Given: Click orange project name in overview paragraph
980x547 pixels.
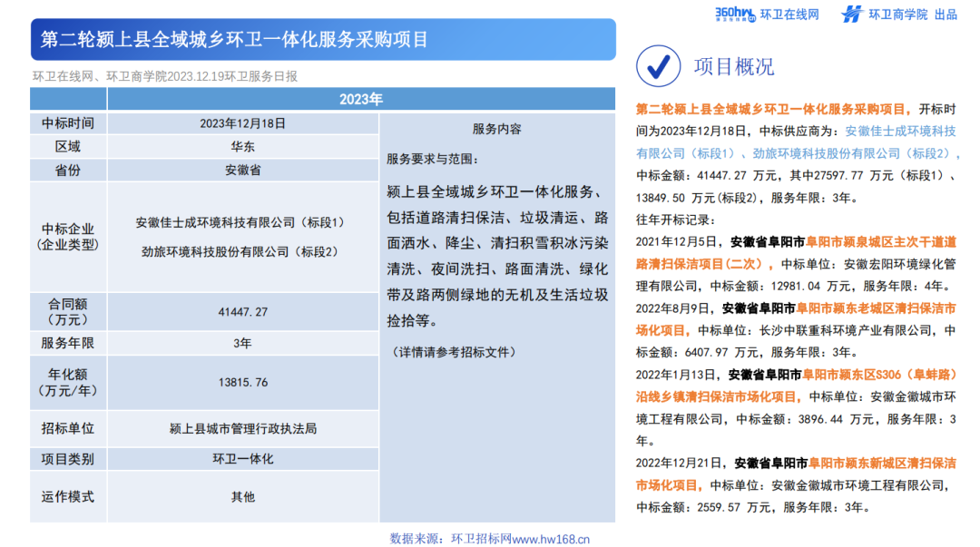Looking at the screenshot, I should [773, 110].
